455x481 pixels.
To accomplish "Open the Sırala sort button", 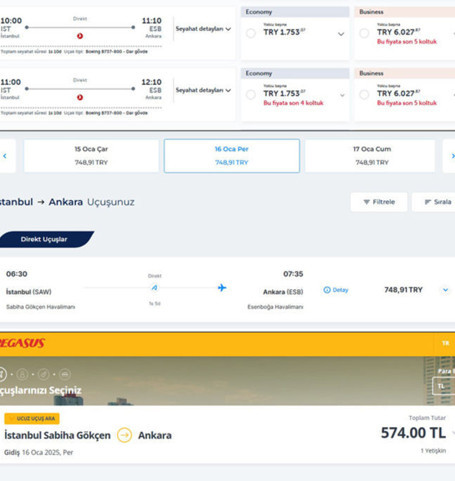I will pyautogui.click(x=434, y=202).
